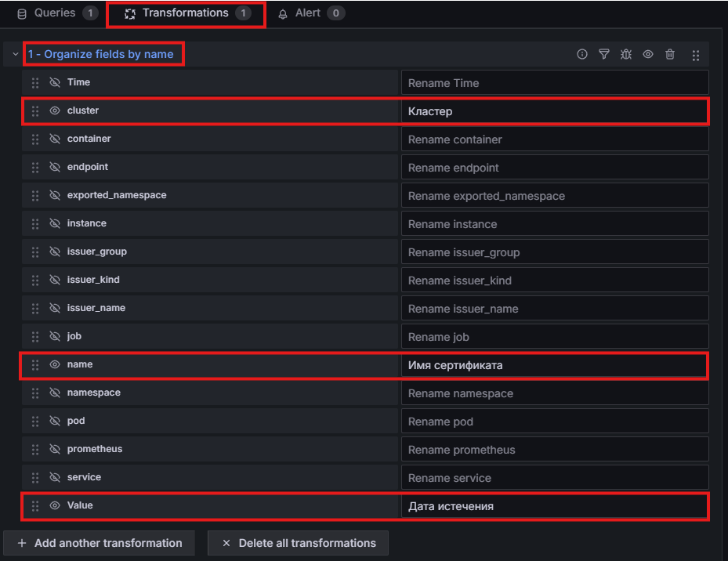This screenshot has width=728, height=561.
Task: Click the drag handle beside the Value field
Action: (x=35, y=505)
